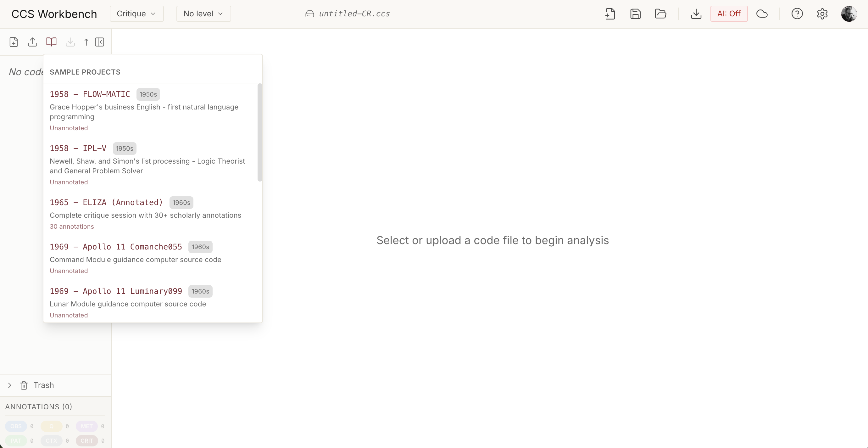Toggle the AI: Off button
Screen dimensions: 868x448
[729, 14]
